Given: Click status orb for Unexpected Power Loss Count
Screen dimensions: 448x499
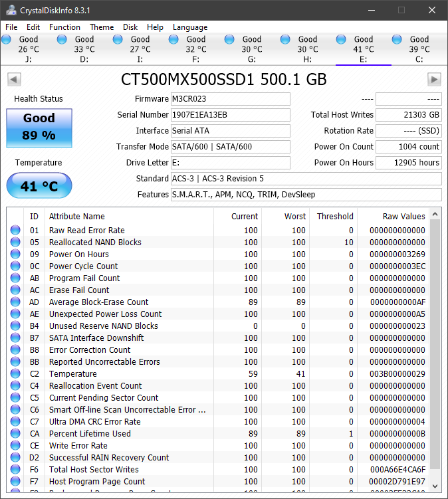Looking at the screenshot, I should point(15,314).
